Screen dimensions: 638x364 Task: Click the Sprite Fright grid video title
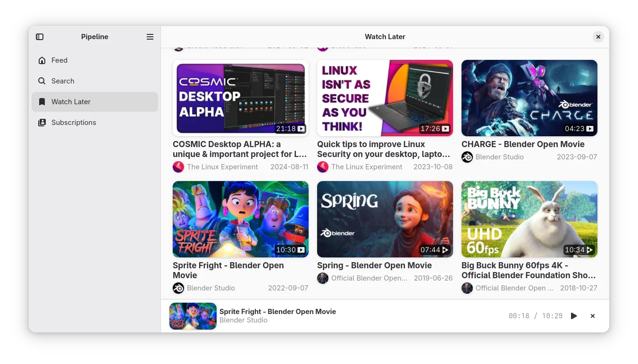[x=228, y=271]
